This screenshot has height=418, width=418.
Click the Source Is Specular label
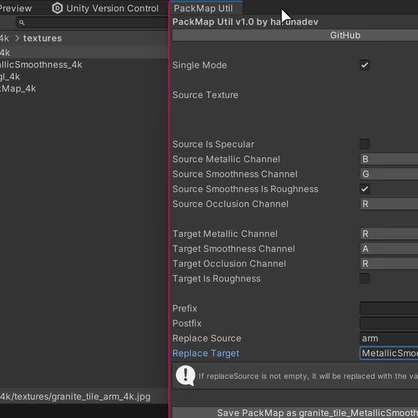(213, 144)
